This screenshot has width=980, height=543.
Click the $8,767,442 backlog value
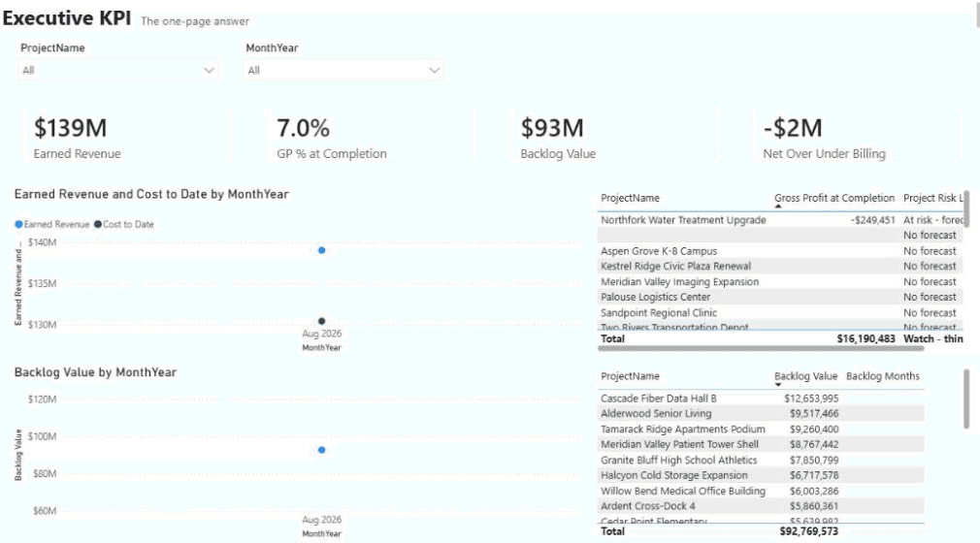point(814,444)
